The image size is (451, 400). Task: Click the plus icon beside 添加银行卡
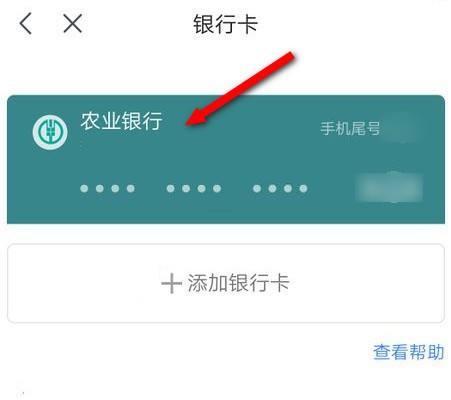[x=171, y=284]
